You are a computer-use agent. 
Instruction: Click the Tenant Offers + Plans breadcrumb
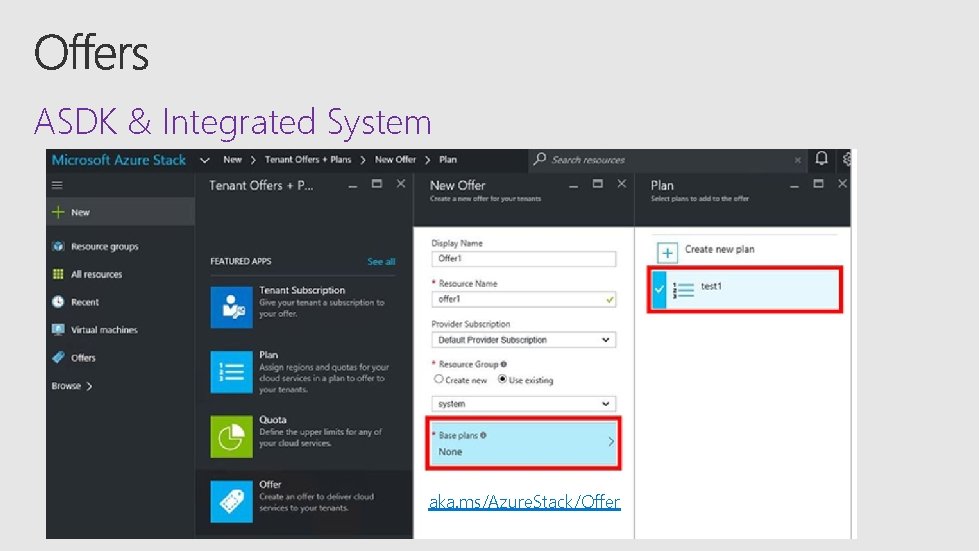pyautogui.click(x=308, y=160)
